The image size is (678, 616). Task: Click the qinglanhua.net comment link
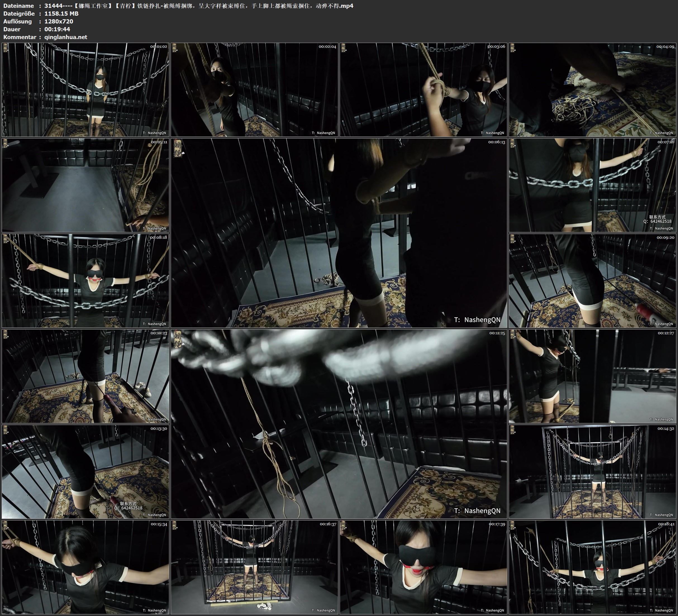(66, 37)
